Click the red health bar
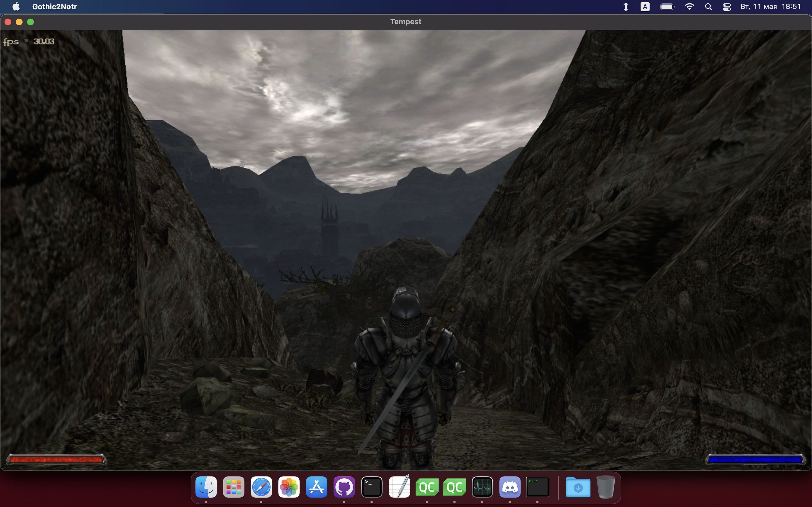This screenshot has width=812, height=507. click(x=56, y=459)
